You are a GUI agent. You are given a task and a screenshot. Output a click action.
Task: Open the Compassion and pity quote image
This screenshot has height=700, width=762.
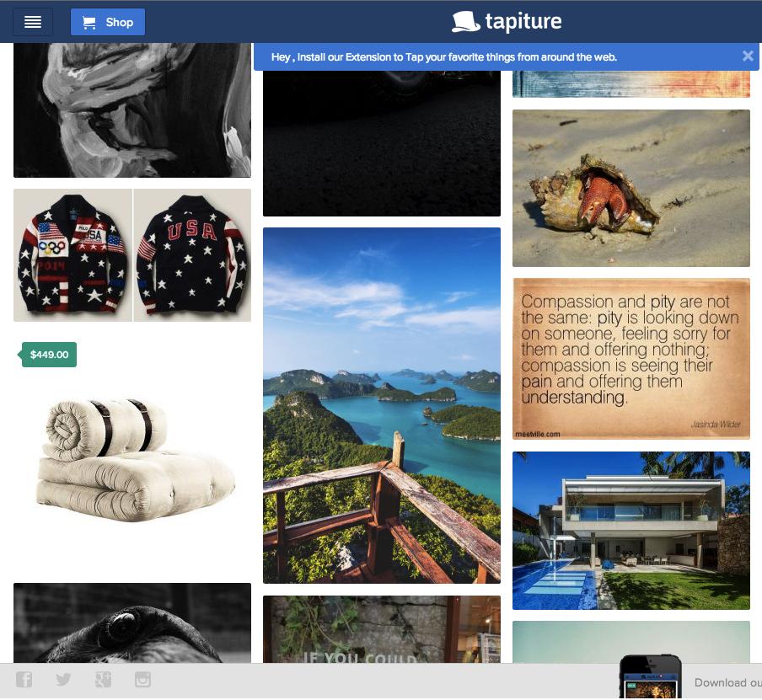(631, 359)
